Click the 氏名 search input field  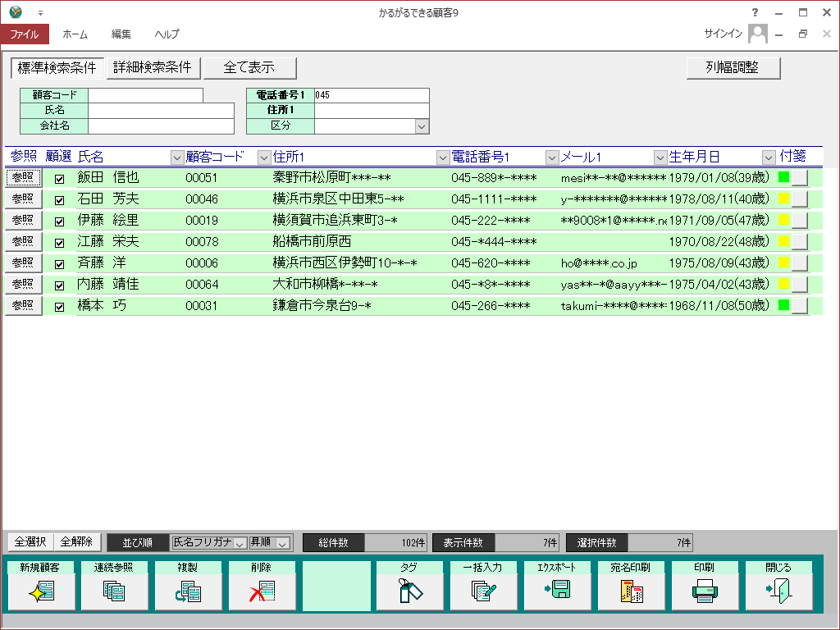pyautogui.click(x=162, y=111)
